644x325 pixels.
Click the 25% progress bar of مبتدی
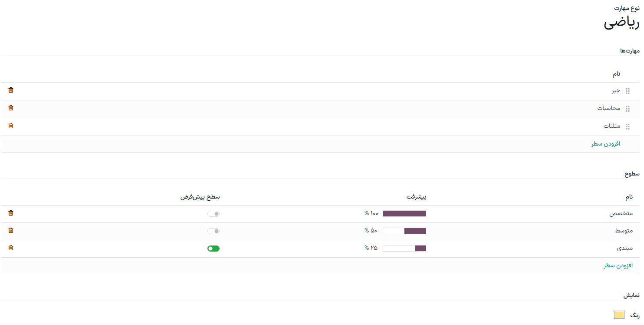[x=404, y=249]
